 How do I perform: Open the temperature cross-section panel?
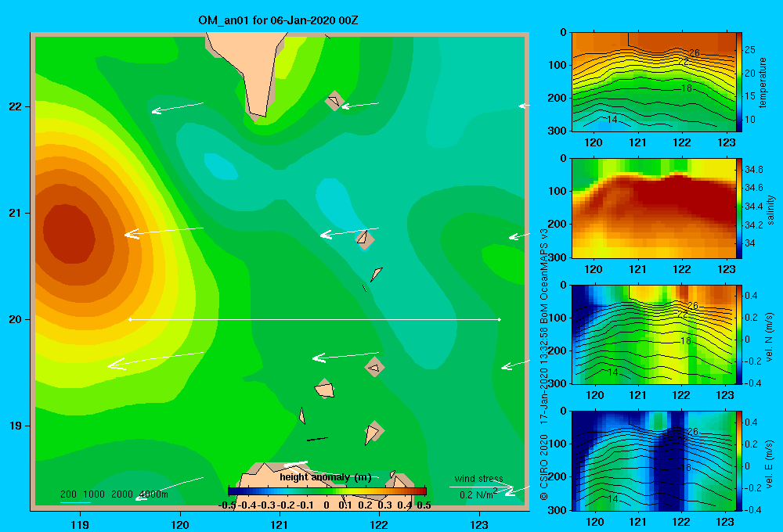pyautogui.click(x=653, y=82)
